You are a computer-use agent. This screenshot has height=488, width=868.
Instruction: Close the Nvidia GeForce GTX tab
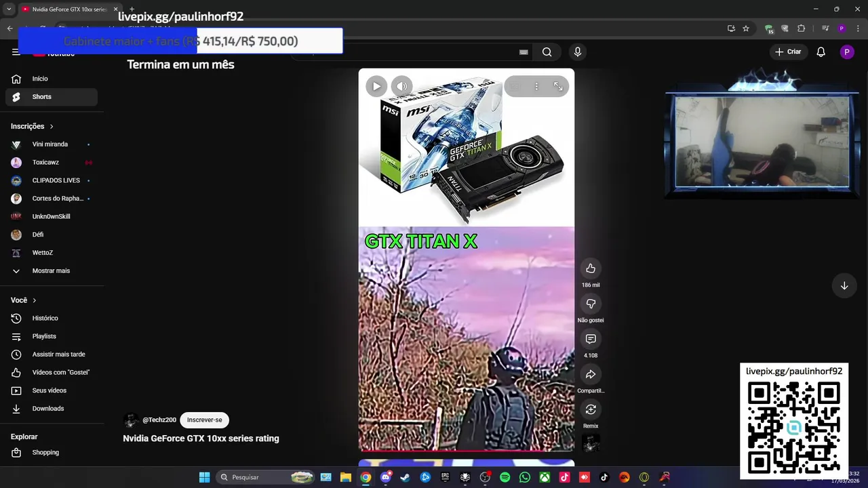[x=115, y=9]
